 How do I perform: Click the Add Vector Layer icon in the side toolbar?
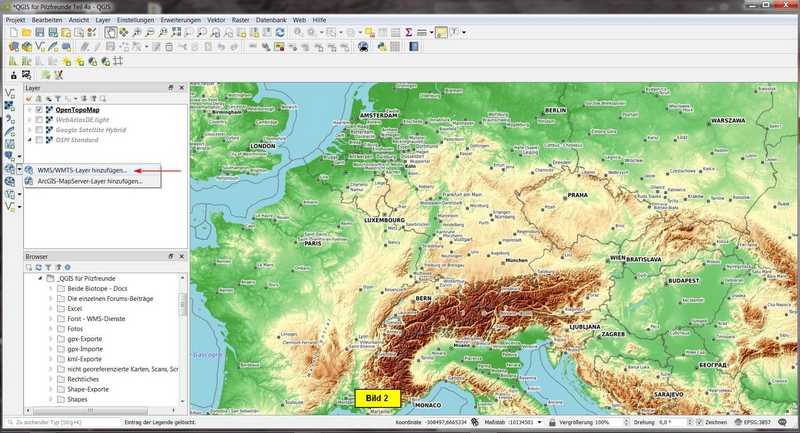click(10, 93)
